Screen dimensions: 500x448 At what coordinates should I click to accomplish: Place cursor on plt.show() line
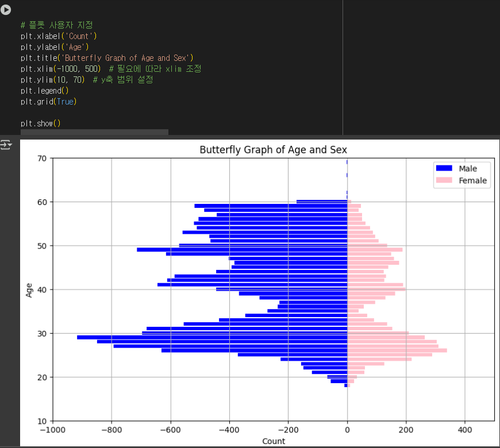[x=40, y=123]
